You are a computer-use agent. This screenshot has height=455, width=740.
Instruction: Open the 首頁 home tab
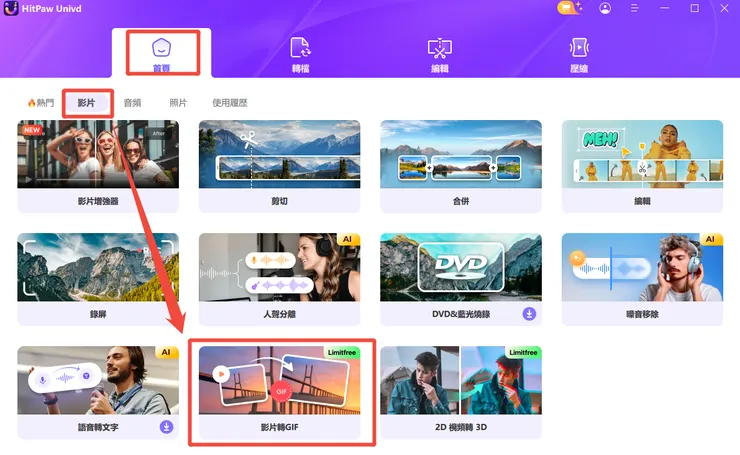(161, 53)
